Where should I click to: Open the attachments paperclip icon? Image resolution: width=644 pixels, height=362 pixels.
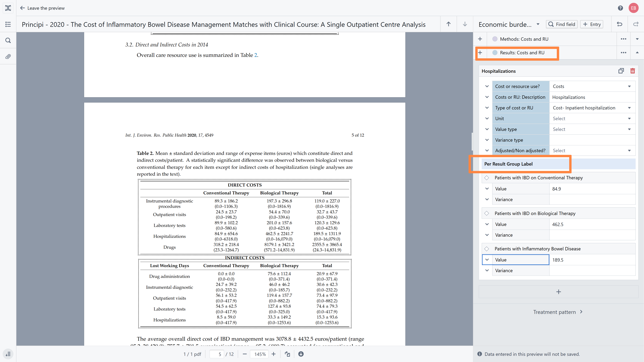(x=8, y=56)
